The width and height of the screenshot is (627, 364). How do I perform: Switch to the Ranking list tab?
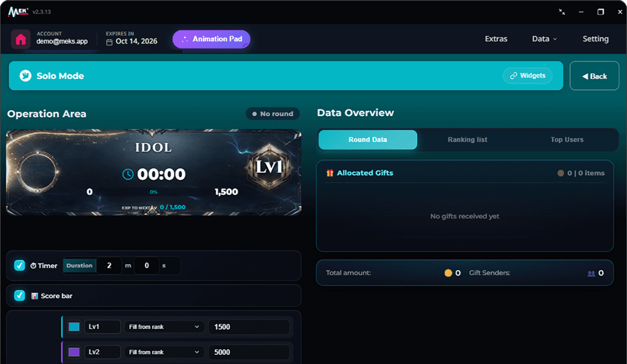(x=467, y=140)
